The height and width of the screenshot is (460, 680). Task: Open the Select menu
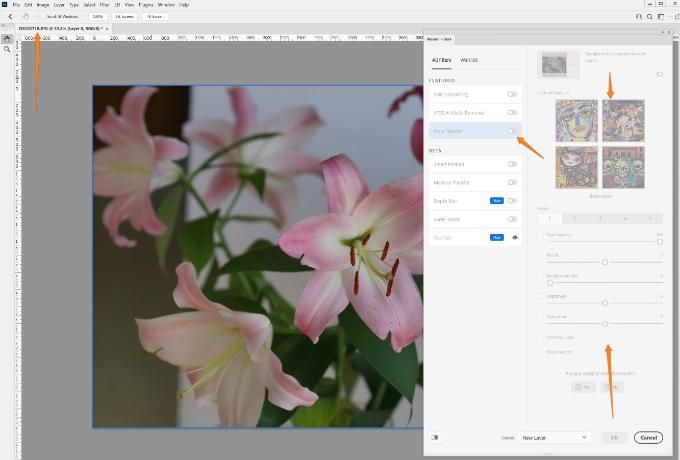[89, 5]
